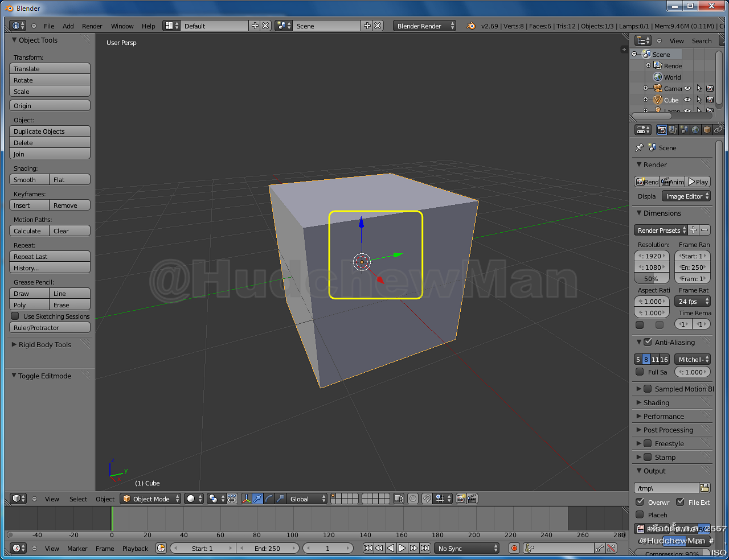
Task: Enable Use Sketching Sessions checkbox
Action: [x=13, y=316]
